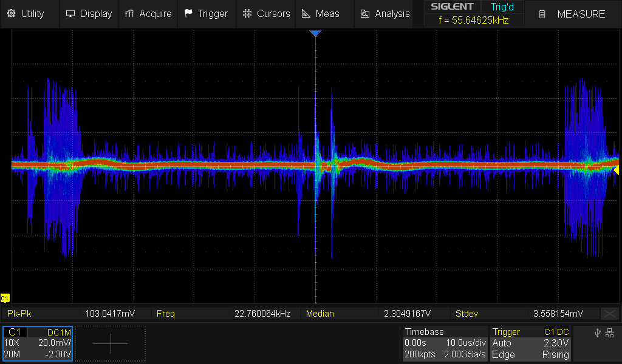Open the Display menu
622x364 pixels.
pos(89,13)
